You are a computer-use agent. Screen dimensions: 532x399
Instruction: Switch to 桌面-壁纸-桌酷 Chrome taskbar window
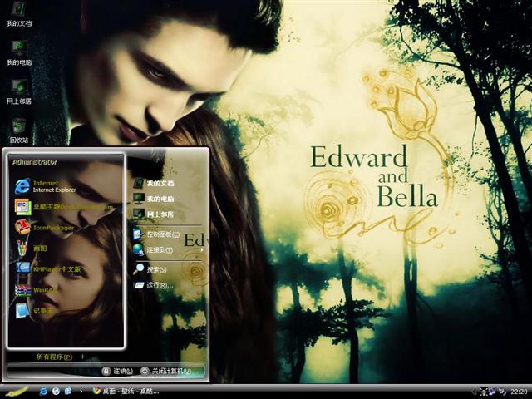click(126, 392)
